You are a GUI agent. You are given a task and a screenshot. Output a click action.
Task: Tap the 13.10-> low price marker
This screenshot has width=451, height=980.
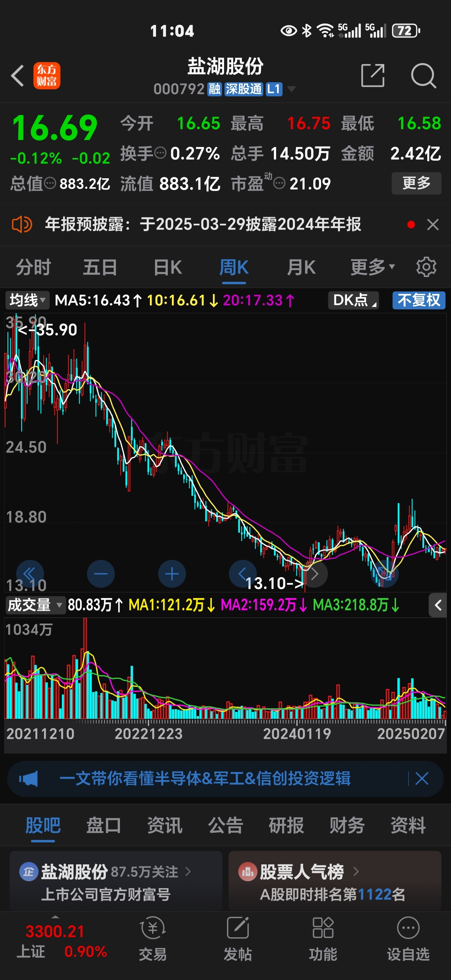tap(275, 583)
